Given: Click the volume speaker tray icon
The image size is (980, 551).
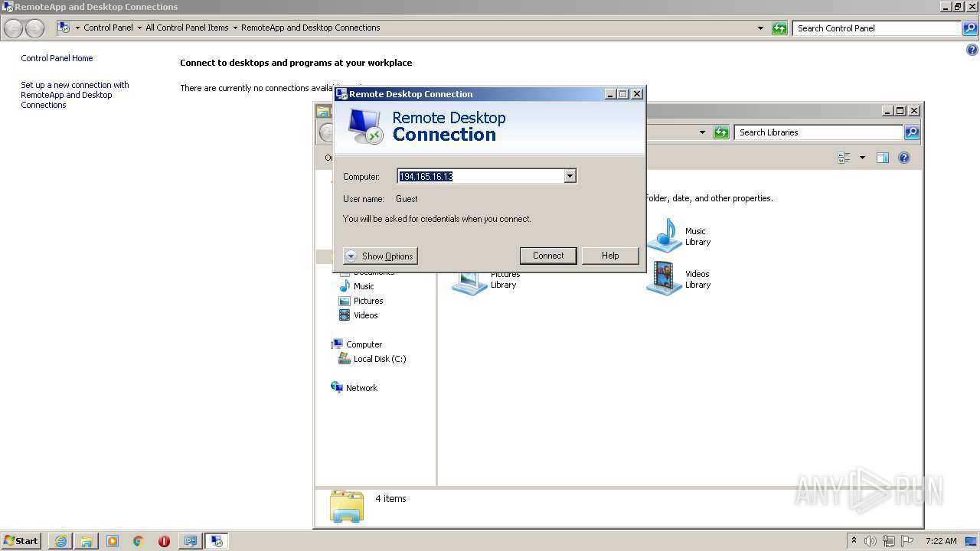Looking at the screenshot, I should (x=871, y=541).
